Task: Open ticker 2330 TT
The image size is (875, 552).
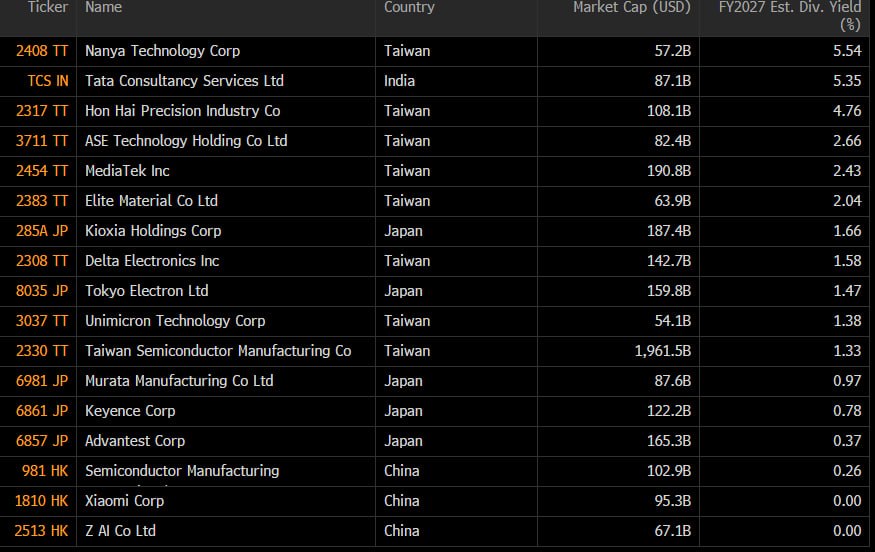Action: [42, 351]
